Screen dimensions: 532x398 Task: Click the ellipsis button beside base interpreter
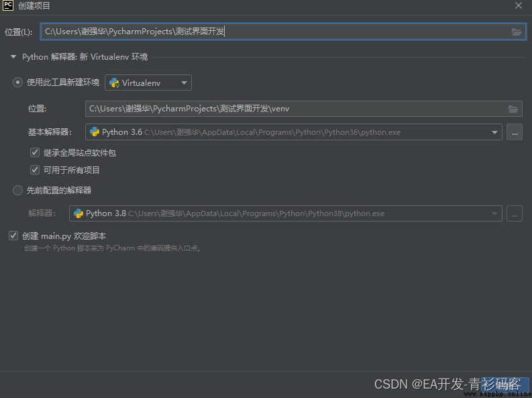tap(515, 132)
